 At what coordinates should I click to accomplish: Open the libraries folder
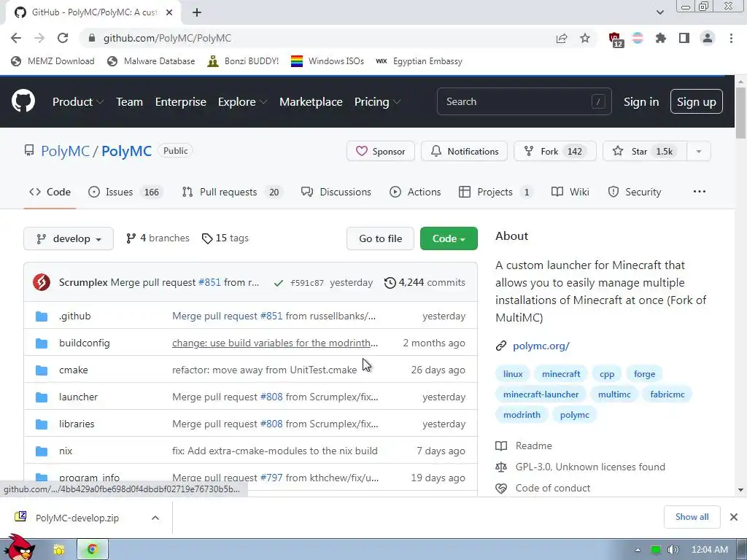[77, 424]
